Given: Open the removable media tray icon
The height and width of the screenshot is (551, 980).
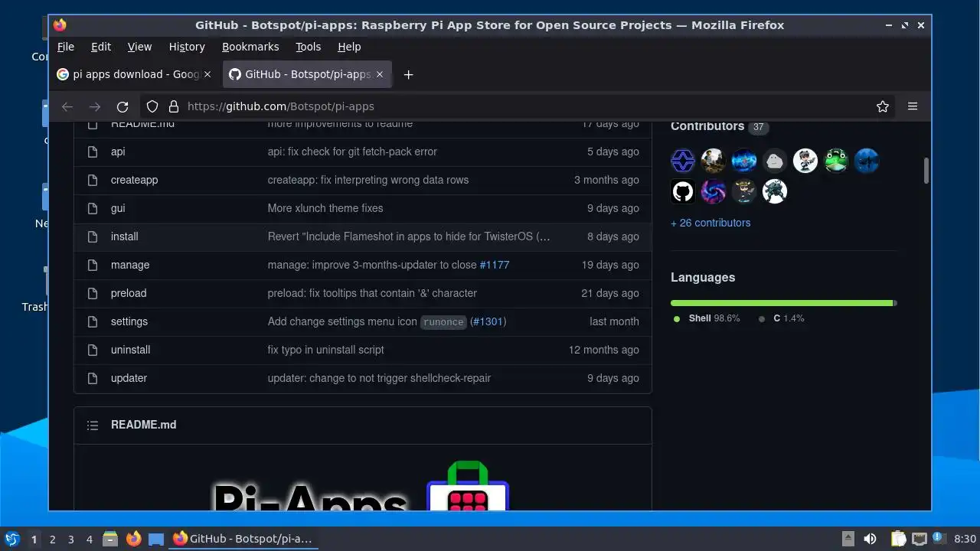Looking at the screenshot, I should (x=848, y=539).
